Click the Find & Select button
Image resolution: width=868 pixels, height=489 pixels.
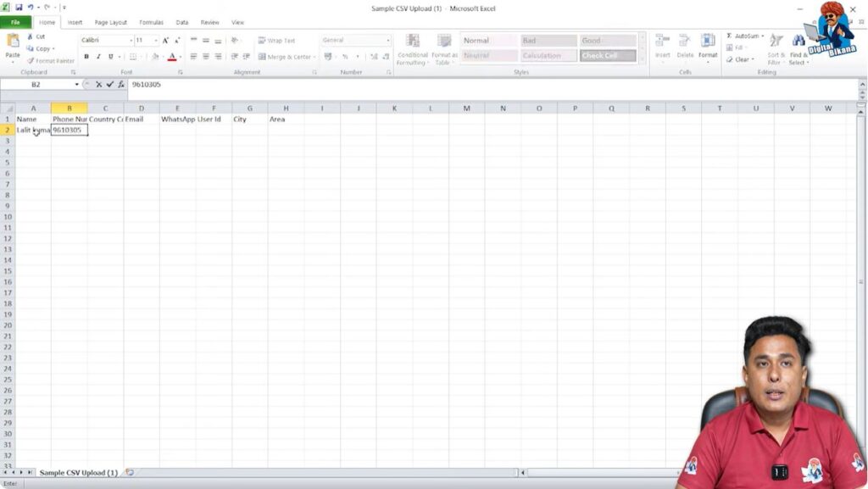coord(798,48)
